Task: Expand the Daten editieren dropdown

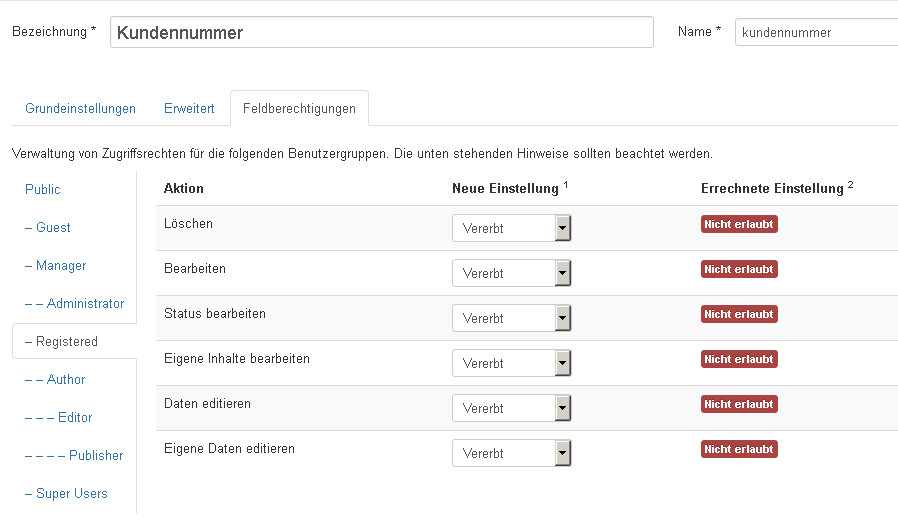Action: point(511,408)
